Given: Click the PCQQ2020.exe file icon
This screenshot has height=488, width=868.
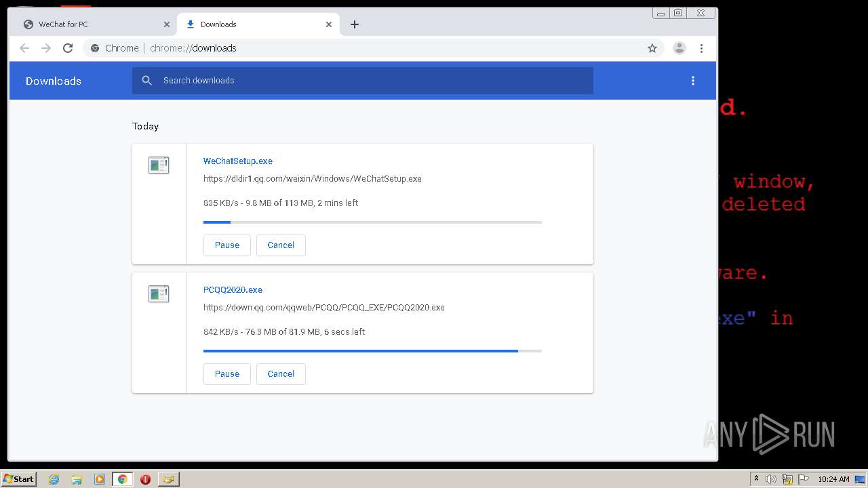Looking at the screenshot, I should [159, 293].
